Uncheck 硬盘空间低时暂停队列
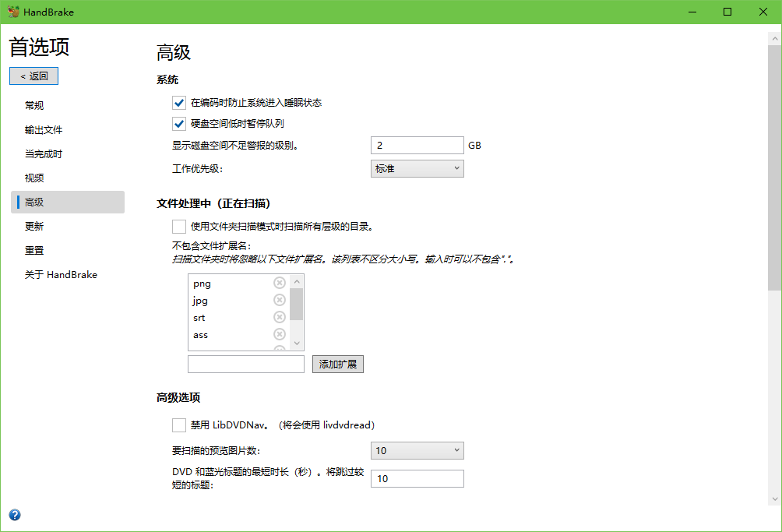This screenshot has height=532, width=782. point(179,123)
